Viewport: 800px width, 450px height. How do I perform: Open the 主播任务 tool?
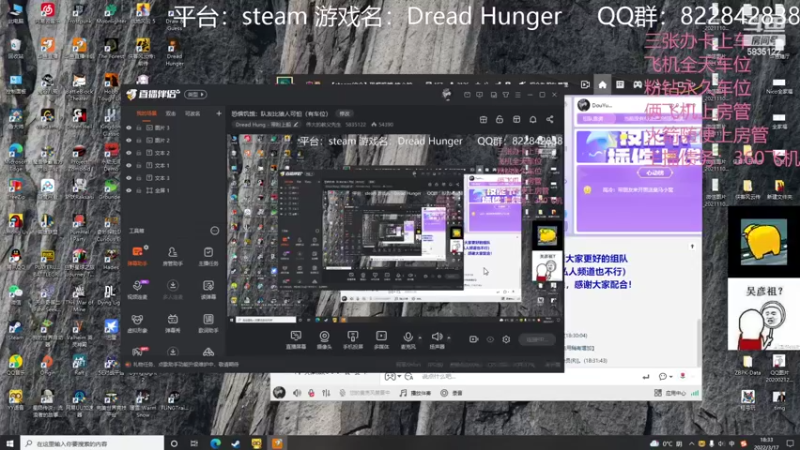pos(208,256)
